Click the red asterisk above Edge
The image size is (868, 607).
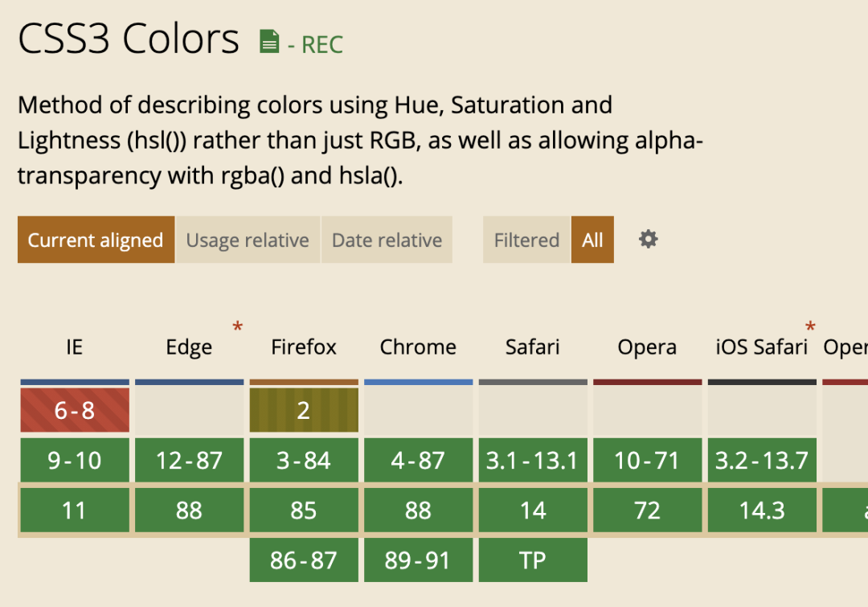pyautogui.click(x=237, y=326)
